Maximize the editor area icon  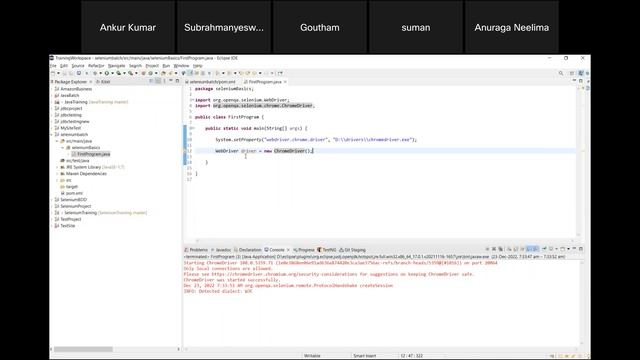(581, 81)
